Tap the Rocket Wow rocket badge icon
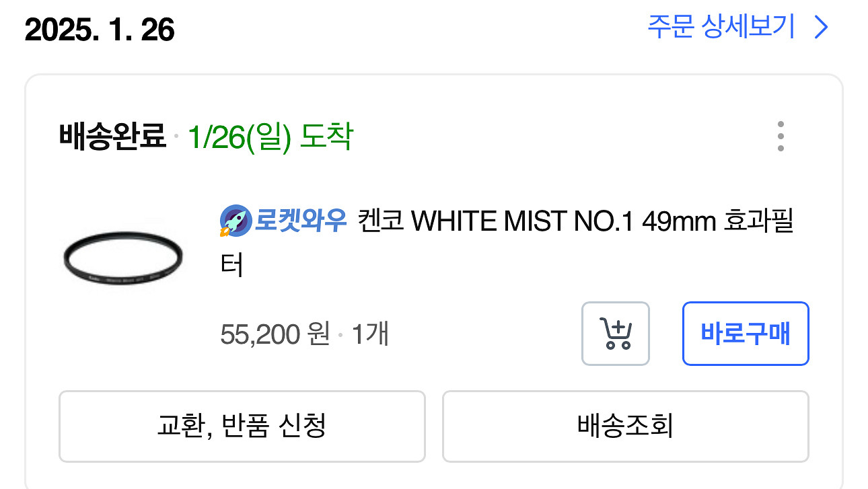The image size is (868, 489). [x=236, y=221]
